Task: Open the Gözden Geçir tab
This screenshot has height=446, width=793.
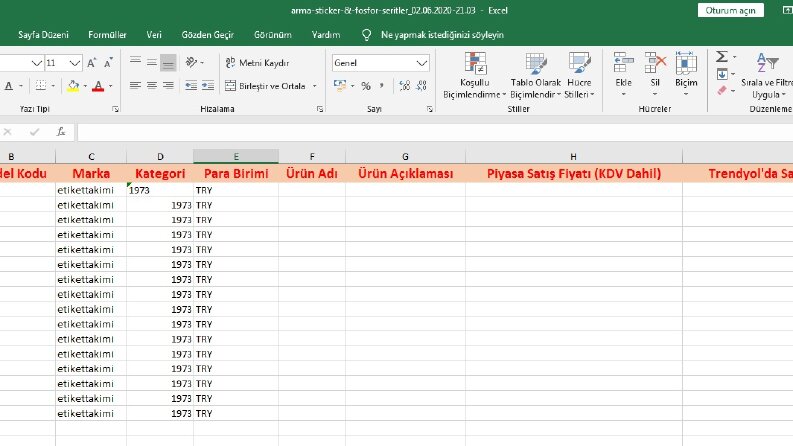Action: click(207, 35)
